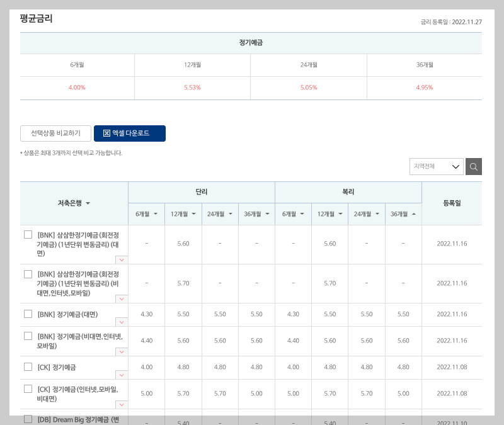Sort the 복리 36개월 column
The height and width of the screenshot is (425, 504).
[x=414, y=214]
